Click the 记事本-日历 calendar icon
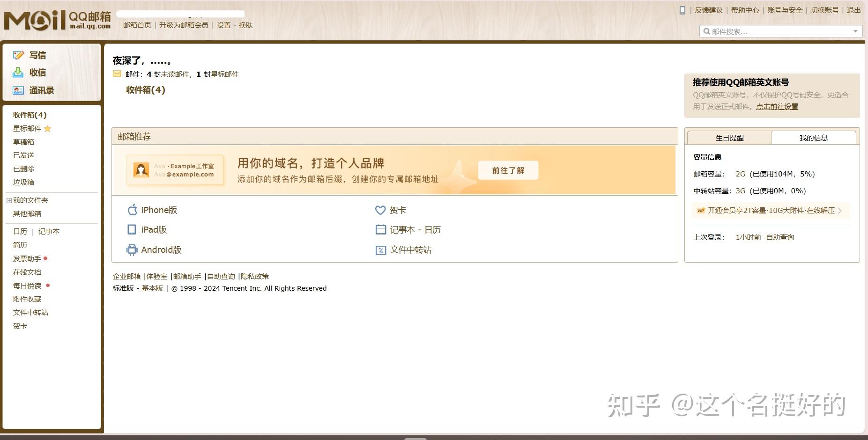 [381, 229]
